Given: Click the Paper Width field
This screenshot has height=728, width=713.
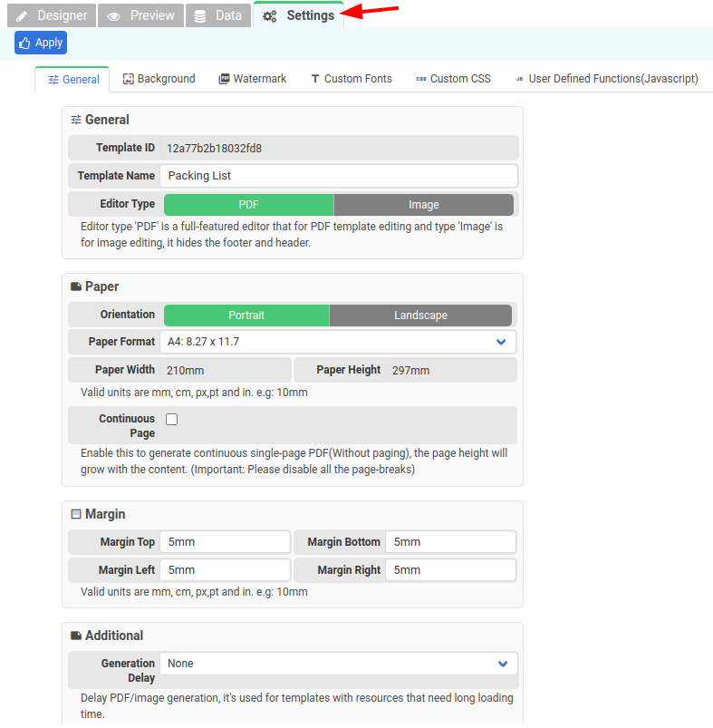Looking at the screenshot, I should point(226,370).
